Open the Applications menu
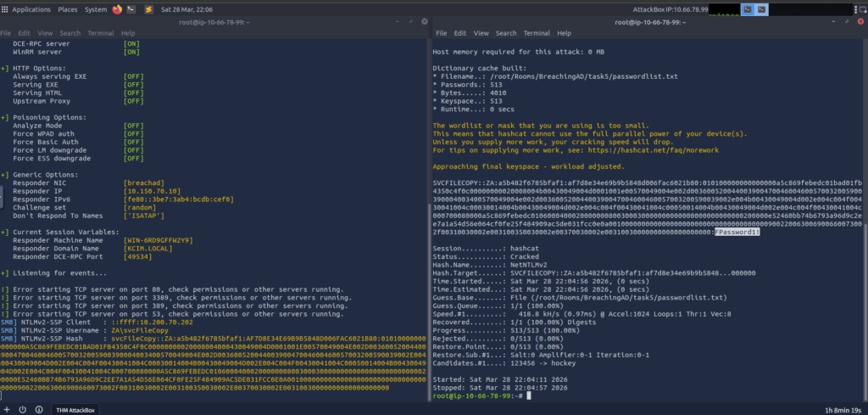The width and height of the screenshot is (868, 415). tap(31, 9)
